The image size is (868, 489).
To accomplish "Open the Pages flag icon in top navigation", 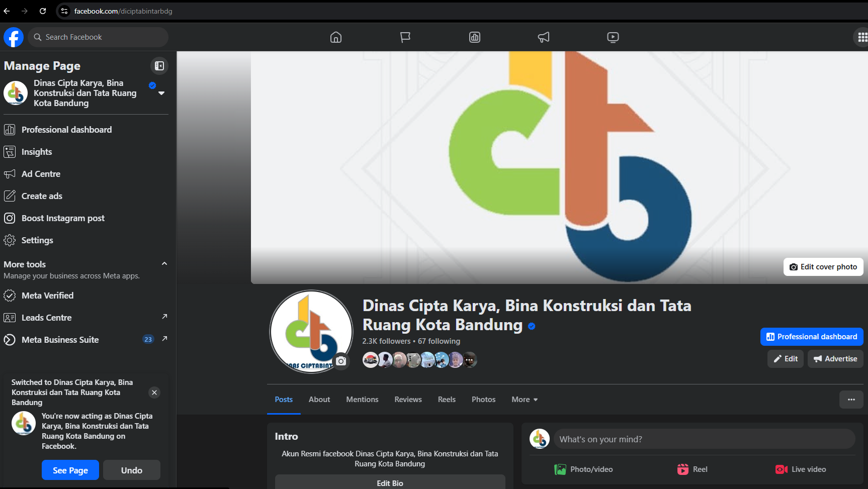I will pos(405,37).
